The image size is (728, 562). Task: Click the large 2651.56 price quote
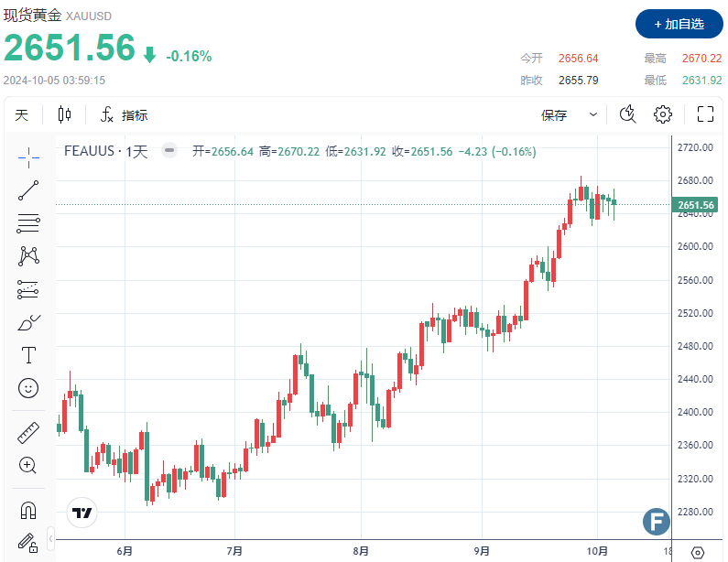pyautogui.click(x=70, y=48)
